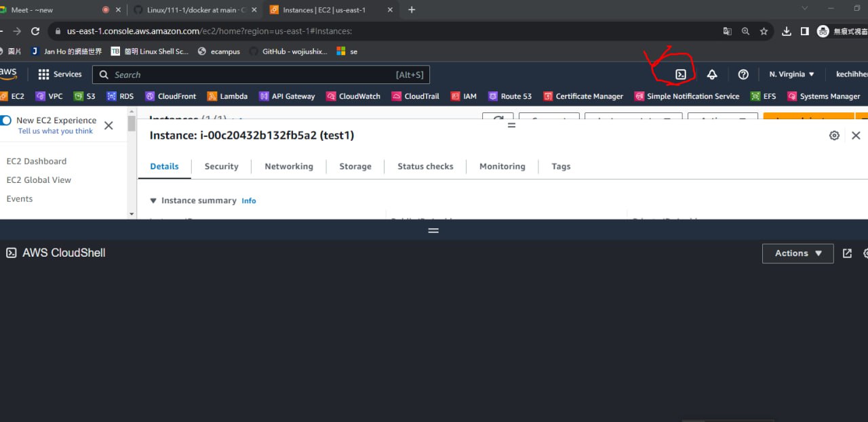Switch to the Storage tab
Viewport: 868px width, 422px height.
click(x=355, y=166)
